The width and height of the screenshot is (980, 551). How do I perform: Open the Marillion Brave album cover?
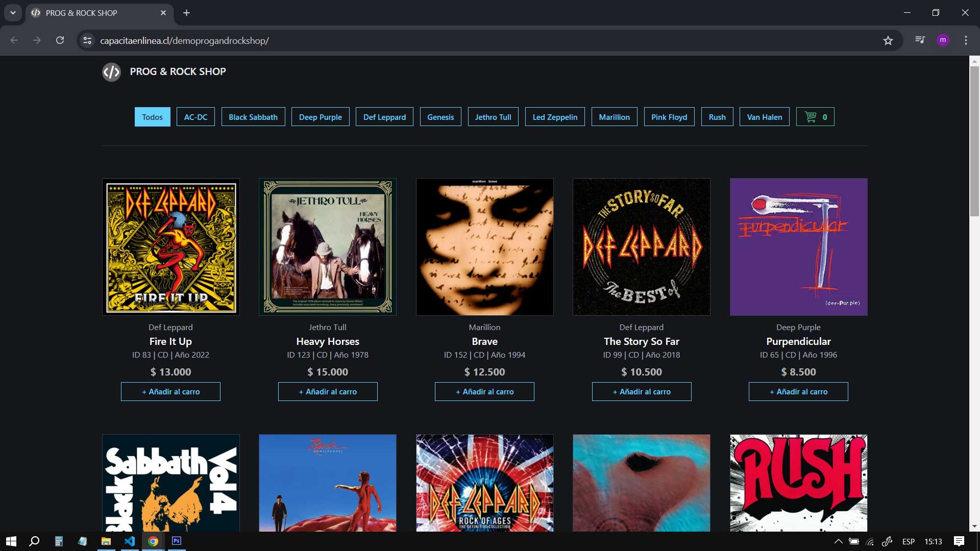point(485,247)
